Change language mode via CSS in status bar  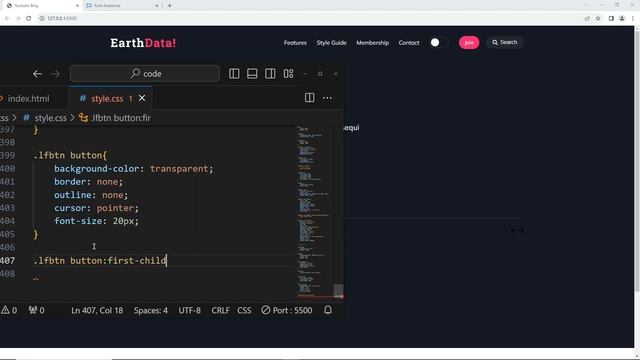pyautogui.click(x=244, y=311)
